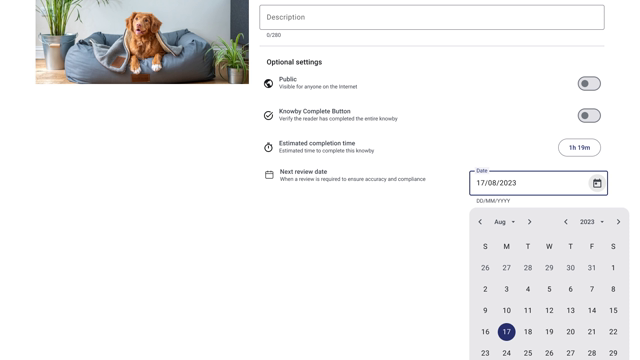640x360 pixels.
Task: Pick day 9 in the calendar
Action: pyautogui.click(x=485, y=311)
